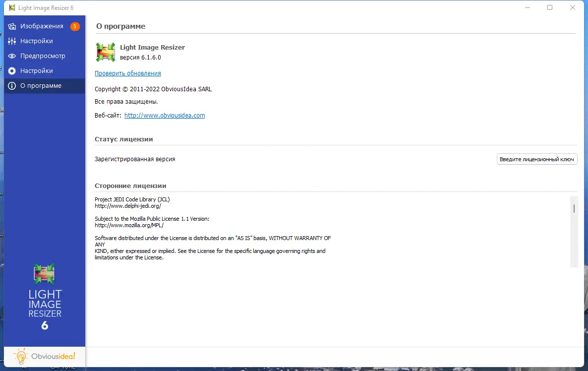Image resolution: width=588 pixels, height=371 pixels.
Task: Switch to the Предпросмотр tab
Action: tap(44, 56)
